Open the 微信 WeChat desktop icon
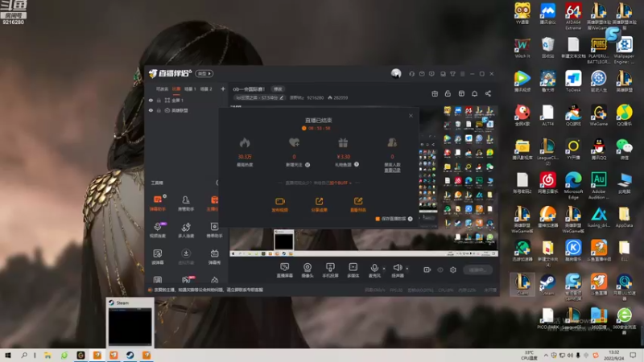The image size is (644, 362). (624, 149)
